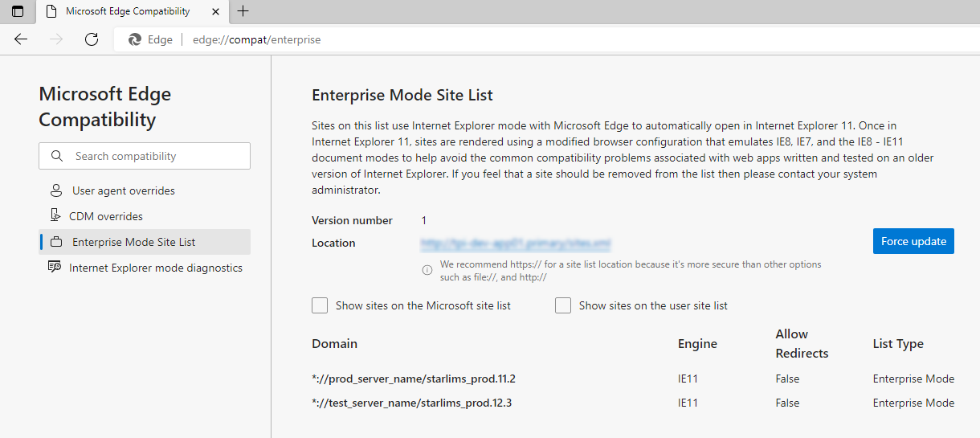This screenshot has width=980, height=438.
Task: Click the Enterprise Mode Site List briefcase icon
Action: point(56,242)
